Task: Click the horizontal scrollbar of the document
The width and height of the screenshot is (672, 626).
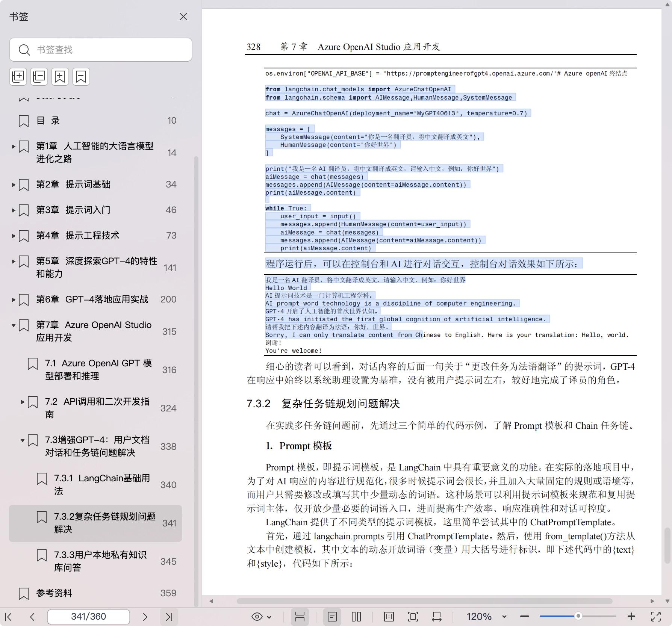Action: click(425, 601)
